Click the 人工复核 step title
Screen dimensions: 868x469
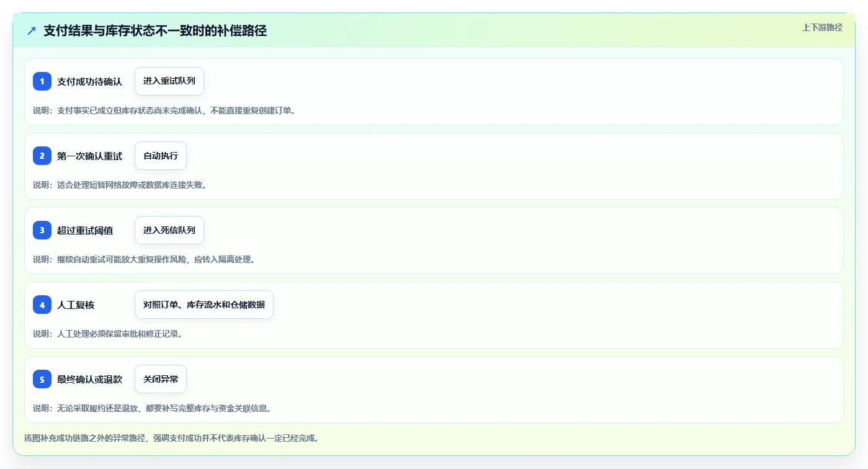tap(76, 305)
